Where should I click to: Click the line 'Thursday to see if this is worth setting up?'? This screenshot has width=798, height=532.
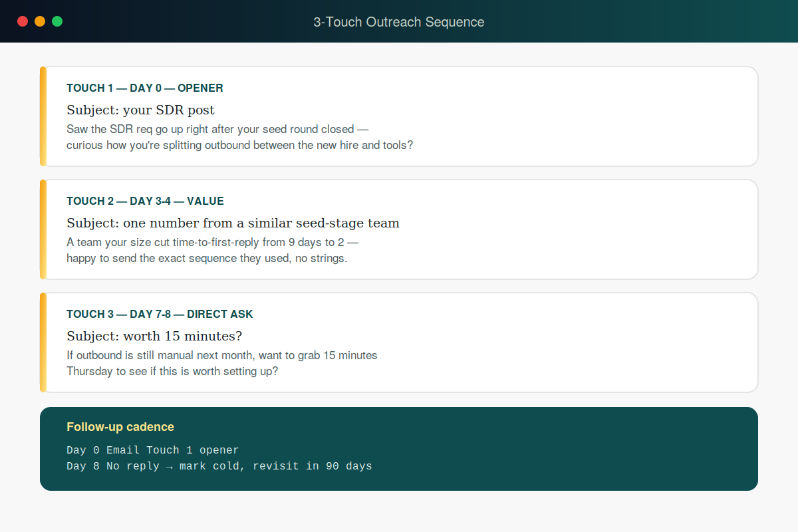172,371
